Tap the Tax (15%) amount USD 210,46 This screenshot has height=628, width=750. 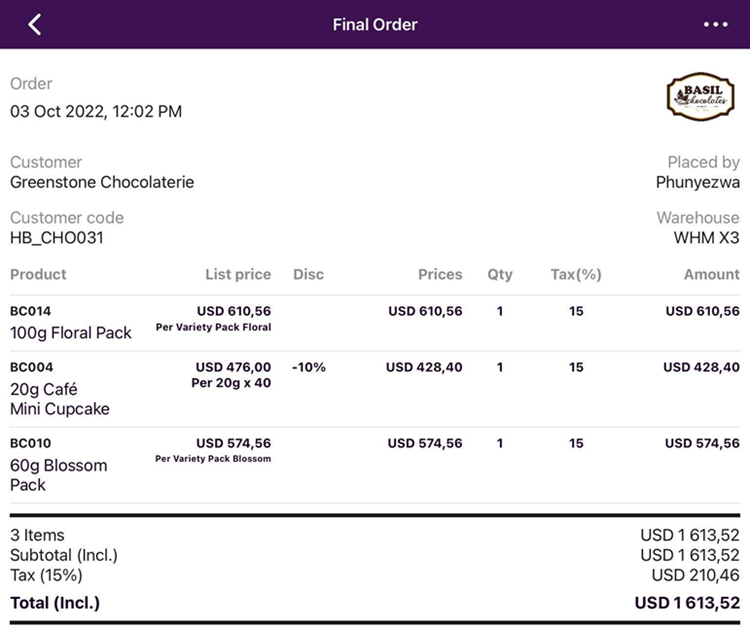[696, 575]
